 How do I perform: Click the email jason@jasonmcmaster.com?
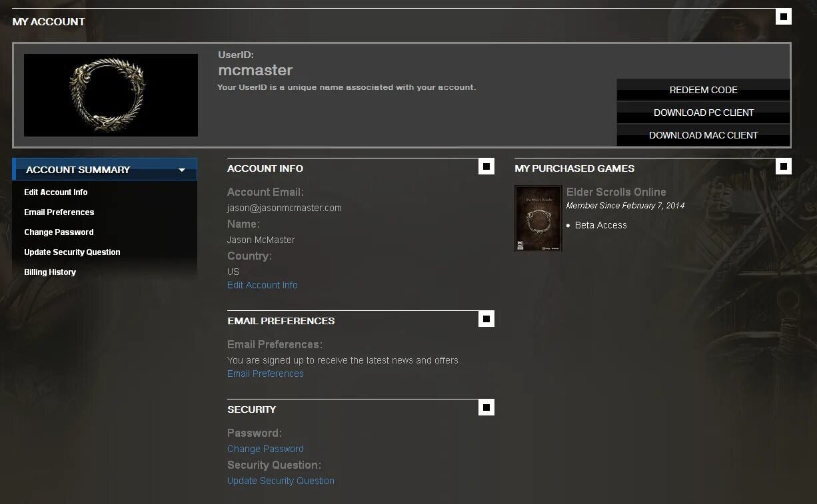285,208
